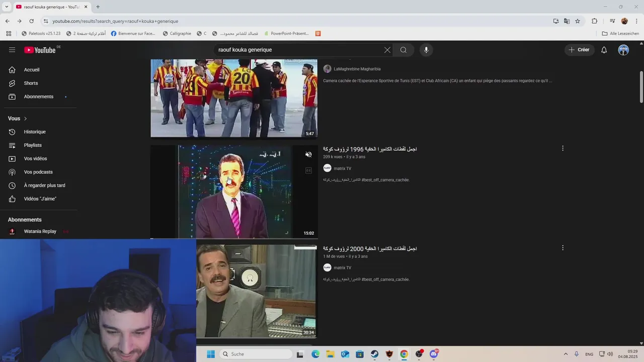Open the tab search dropdown arrow
Screen dimensions: 644x362
7,7
